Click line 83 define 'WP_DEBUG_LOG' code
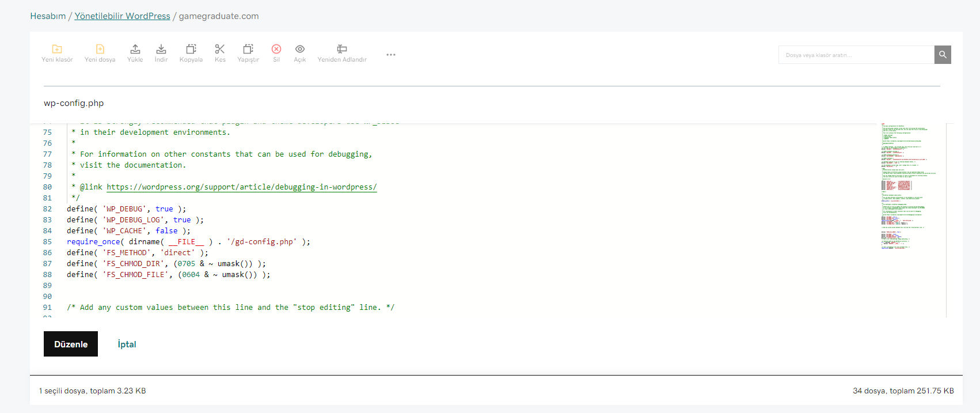The width and height of the screenshot is (980, 413). click(x=135, y=220)
